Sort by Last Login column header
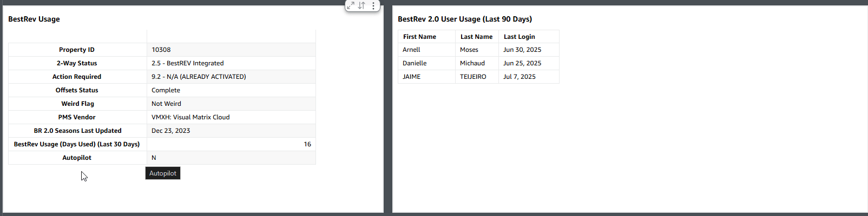 519,37
